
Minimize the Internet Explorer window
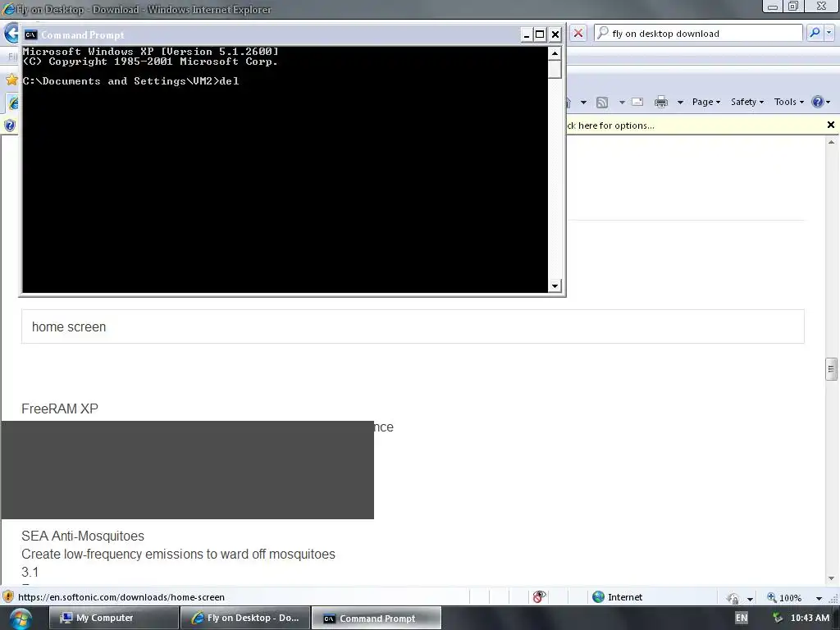pos(773,6)
